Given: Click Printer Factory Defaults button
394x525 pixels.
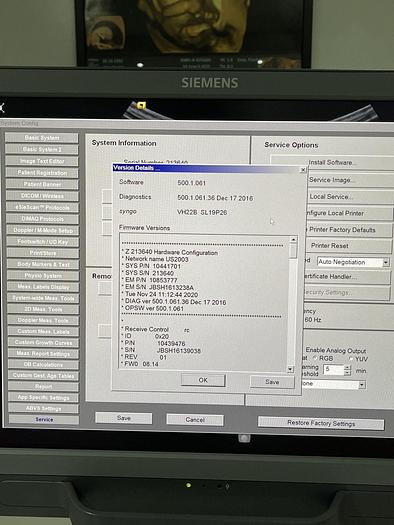Looking at the screenshot, I should (x=348, y=230).
